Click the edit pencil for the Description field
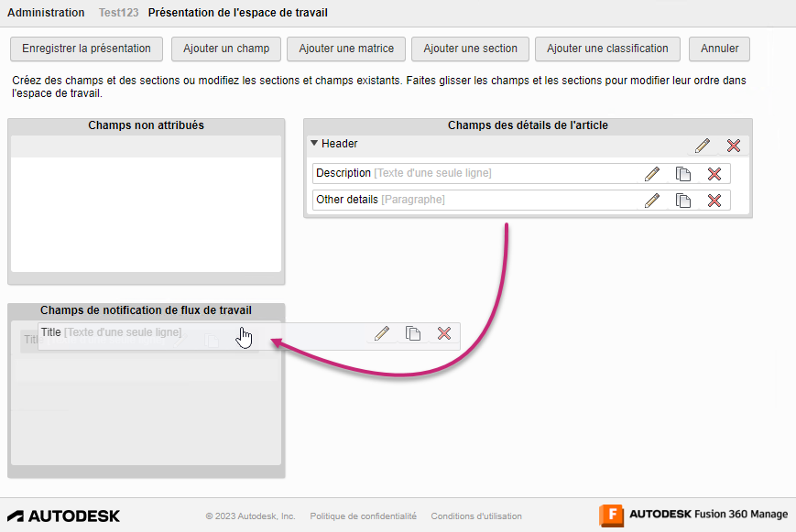This screenshot has width=796, height=532. click(652, 173)
